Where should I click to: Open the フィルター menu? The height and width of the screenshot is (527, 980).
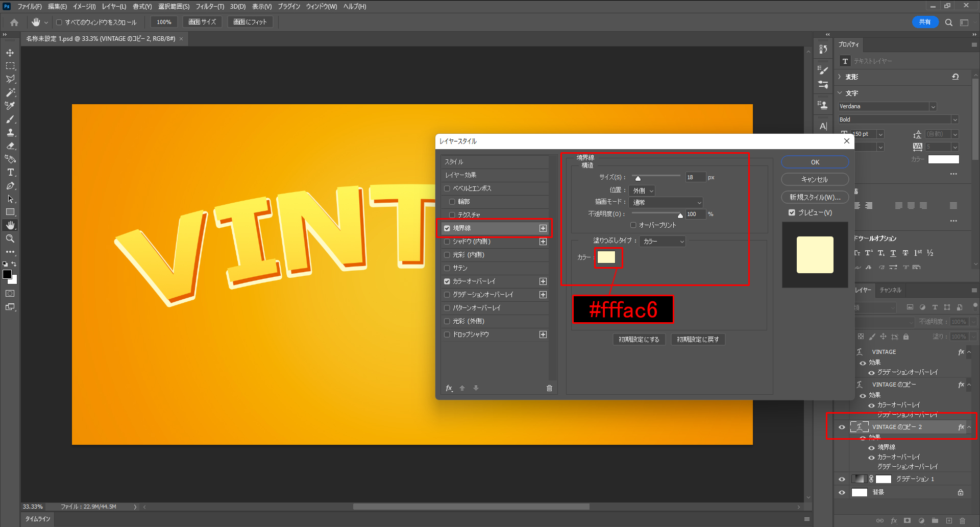(209, 7)
